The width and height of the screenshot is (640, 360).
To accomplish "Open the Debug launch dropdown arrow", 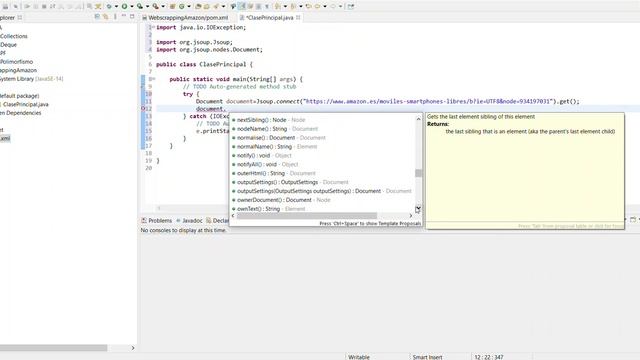I will 116,7.
